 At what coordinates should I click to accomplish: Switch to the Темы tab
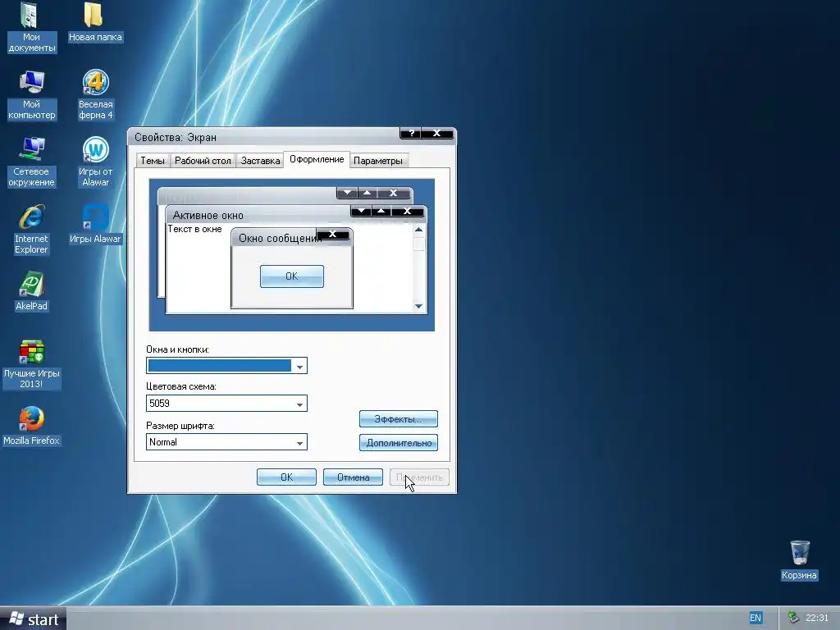click(152, 161)
